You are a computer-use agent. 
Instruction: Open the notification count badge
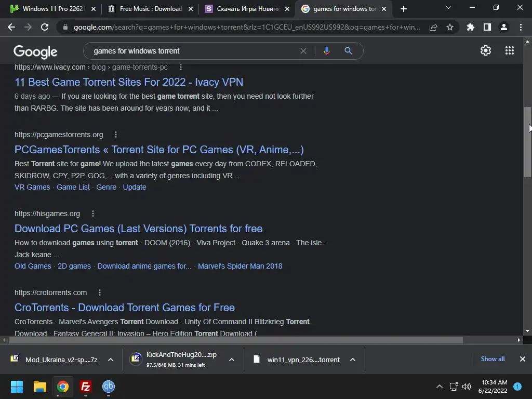click(x=517, y=387)
